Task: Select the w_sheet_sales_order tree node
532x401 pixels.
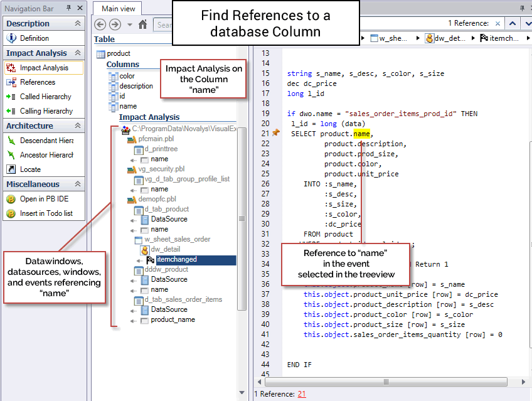Action: (x=177, y=239)
